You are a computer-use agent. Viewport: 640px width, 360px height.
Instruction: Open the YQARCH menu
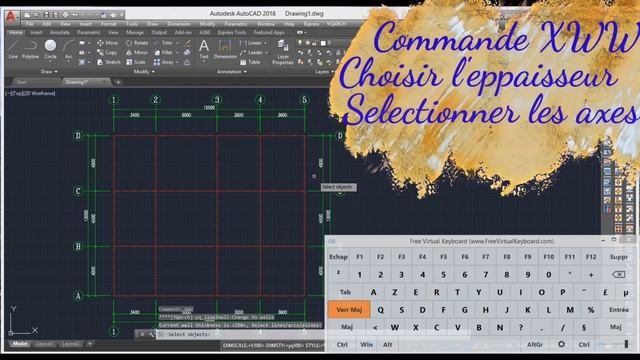pyautogui.click(x=336, y=24)
